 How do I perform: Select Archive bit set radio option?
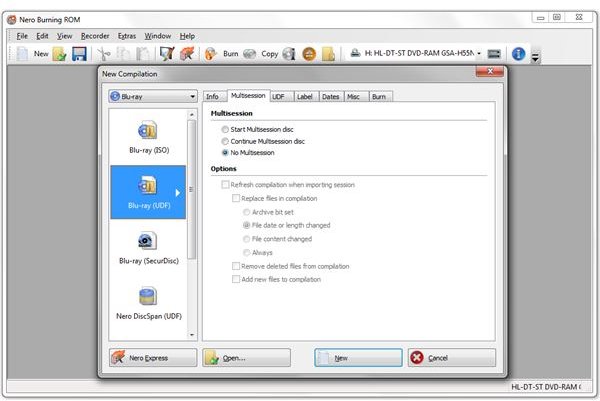point(246,212)
